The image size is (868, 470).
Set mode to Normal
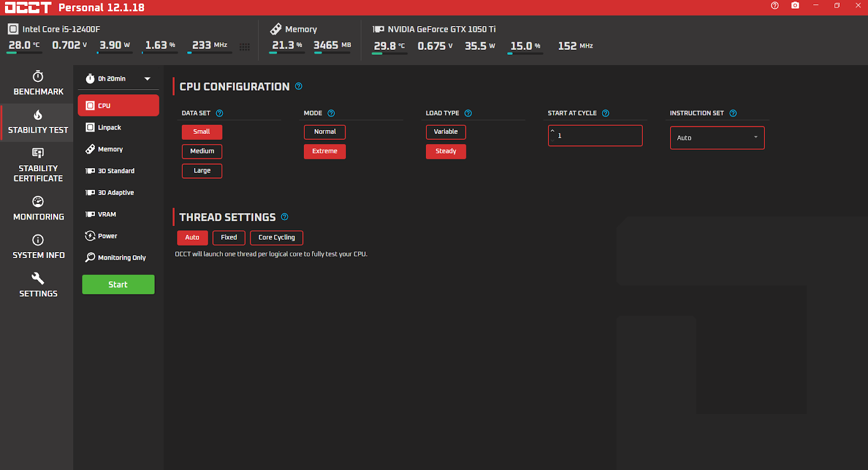[x=324, y=132]
